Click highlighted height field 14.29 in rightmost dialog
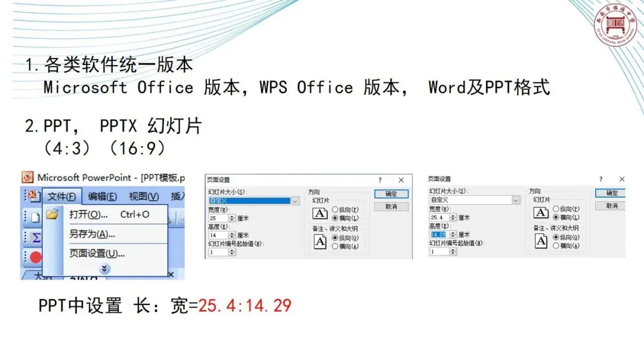This screenshot has height=363, width=644. coord(439,234)
